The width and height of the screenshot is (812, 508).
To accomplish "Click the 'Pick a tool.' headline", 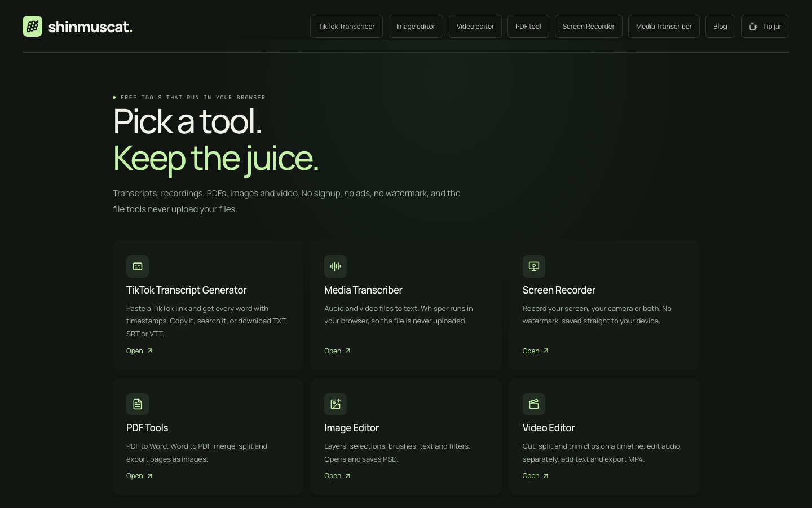I will 187,121.
